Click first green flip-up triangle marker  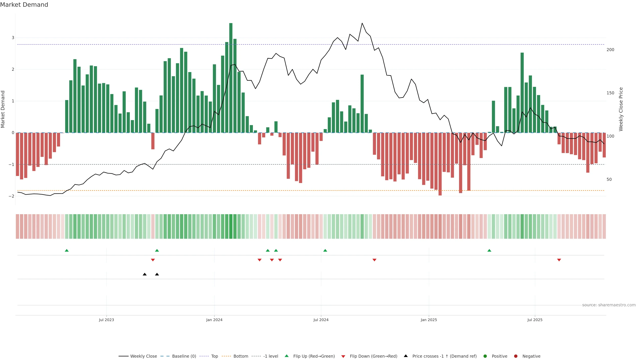pos(67,250)
